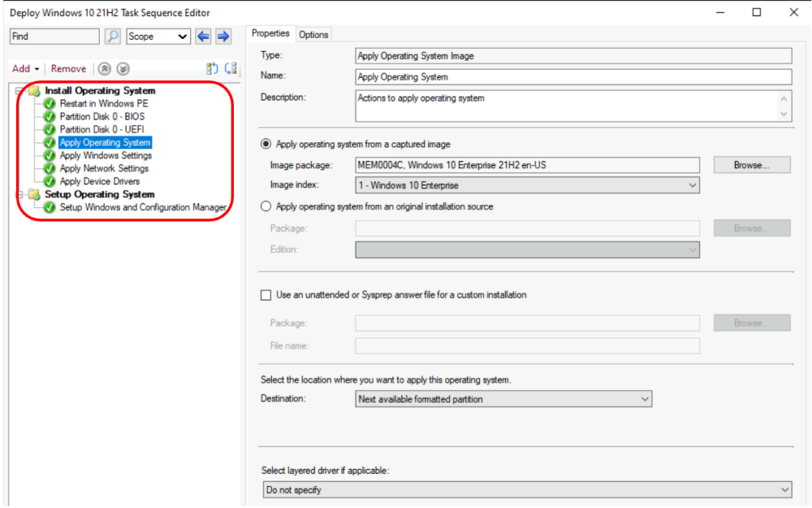
Task: Click the Install Operating System folder icon
Action: [x=35, y=90]
